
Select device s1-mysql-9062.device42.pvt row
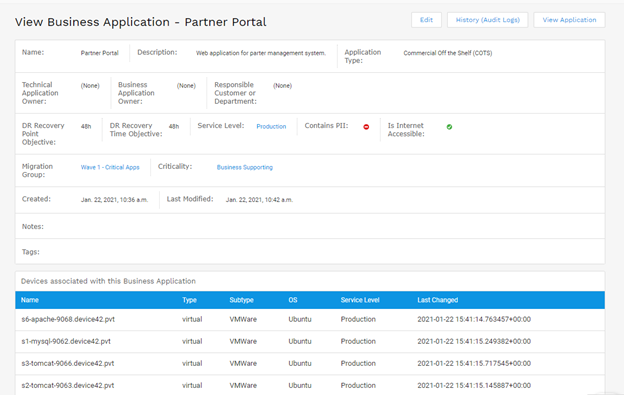tap(310, 342)
